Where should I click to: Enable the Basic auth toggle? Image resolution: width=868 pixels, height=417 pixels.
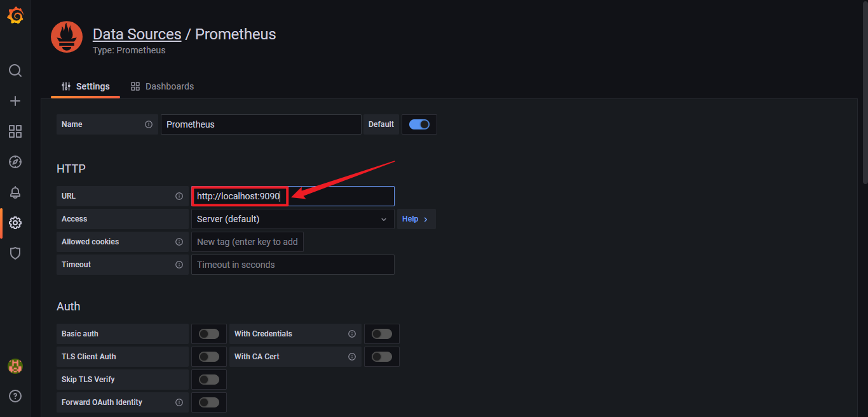(x=209, y=334)
